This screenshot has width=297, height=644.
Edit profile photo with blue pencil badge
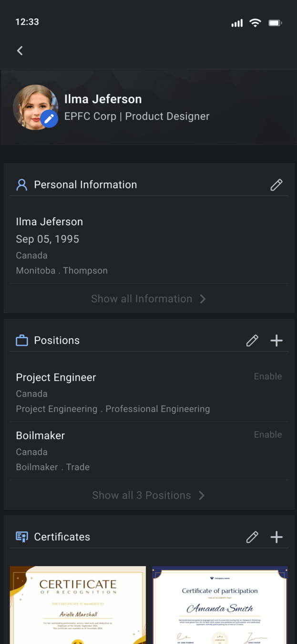(x=49, y=119)
